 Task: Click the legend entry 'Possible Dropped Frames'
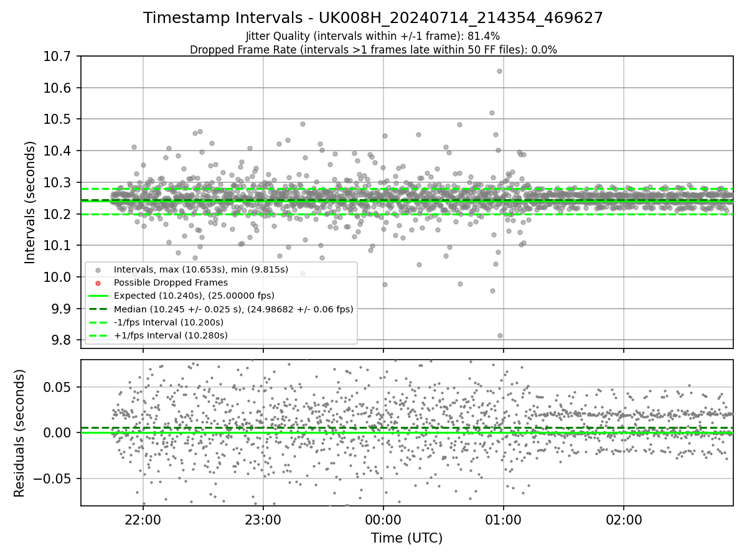pyautogui.click(x=171, y=282)
